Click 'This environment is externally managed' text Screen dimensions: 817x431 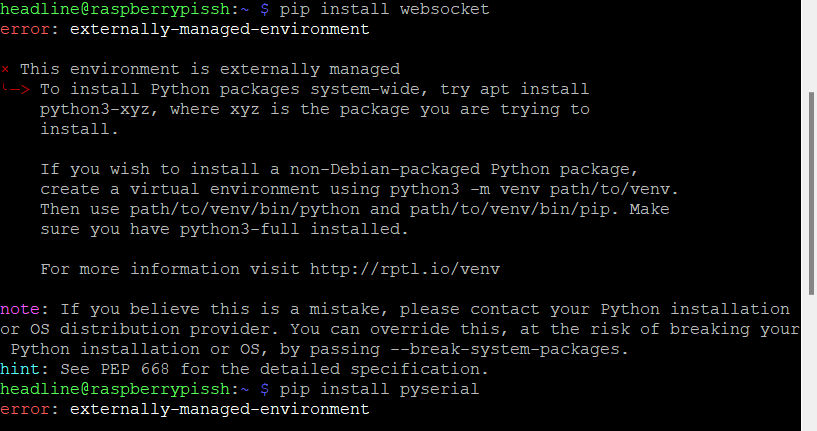click(x=210, y=69)
